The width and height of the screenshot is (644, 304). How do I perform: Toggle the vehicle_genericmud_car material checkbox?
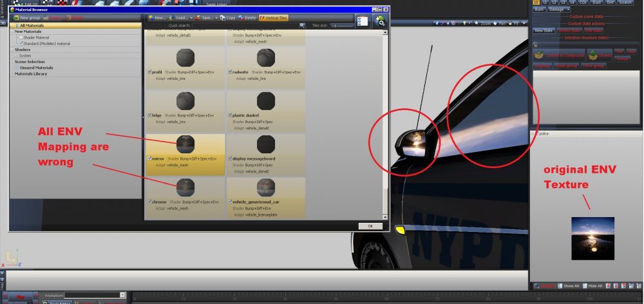tap(230, 202)
